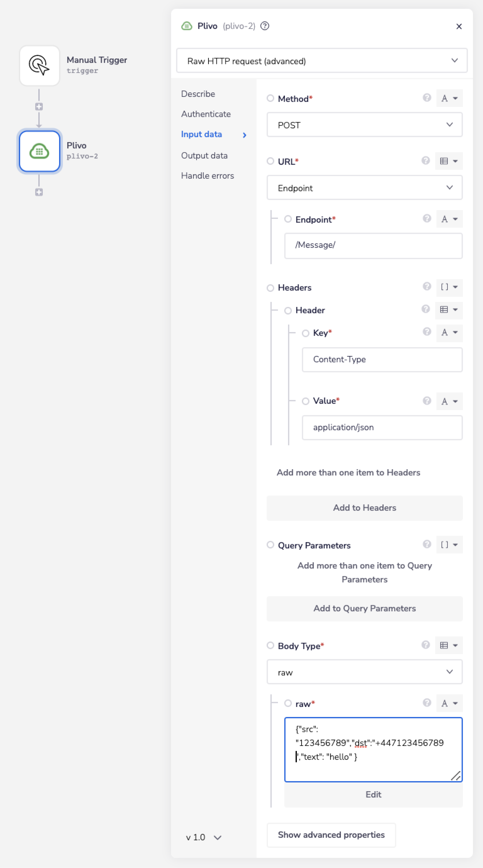Screen dimensions: 483x868
Task: Click the plus icon below Plivo node
Action: tap(39, 192)
